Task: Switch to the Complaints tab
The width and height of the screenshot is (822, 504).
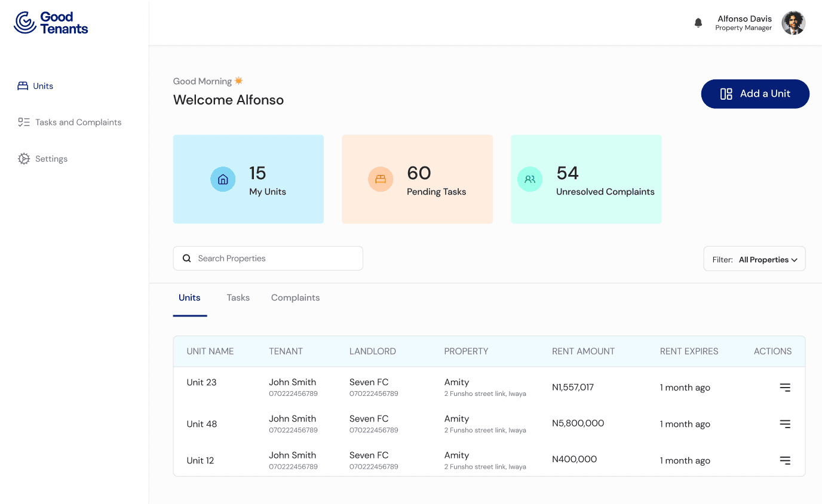Action: 295,297
